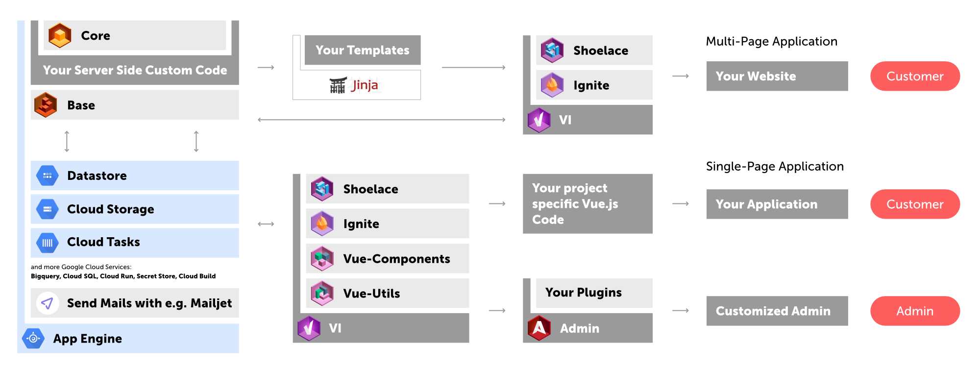Click the Ignite flame icon under Multi-Page
This screenshot has width=980, height=373.
click(x=552, y=85)
